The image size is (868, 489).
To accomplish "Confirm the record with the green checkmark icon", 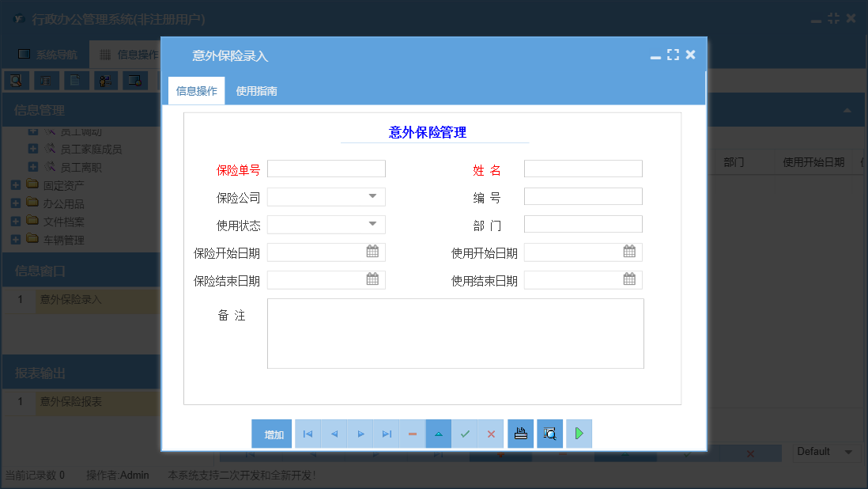I will tap(465, 434).
